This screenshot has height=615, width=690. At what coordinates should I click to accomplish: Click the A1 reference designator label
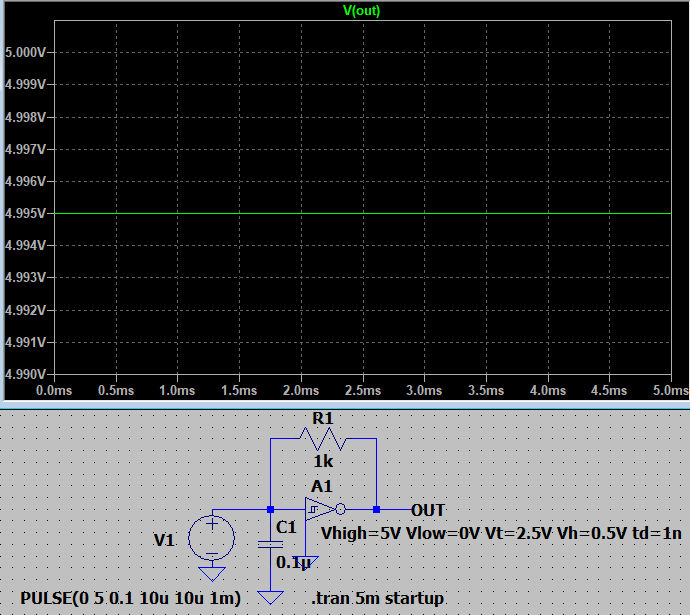pos(321,486)
